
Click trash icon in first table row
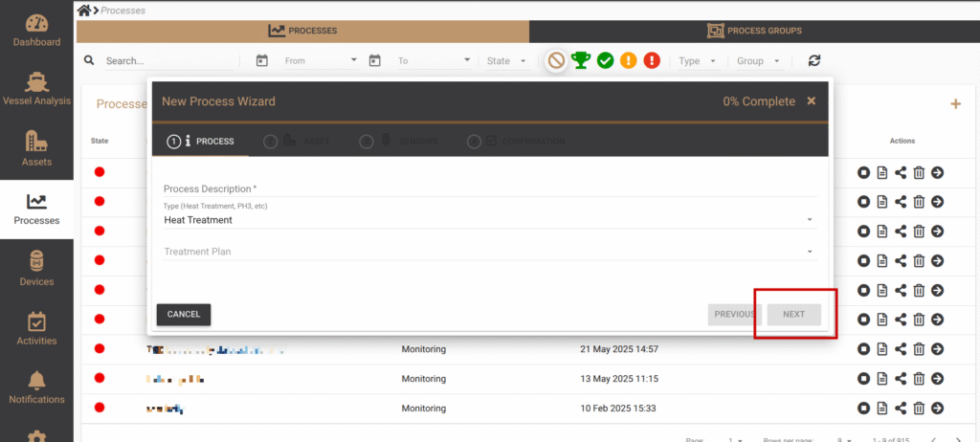click(x=918, y=172)
